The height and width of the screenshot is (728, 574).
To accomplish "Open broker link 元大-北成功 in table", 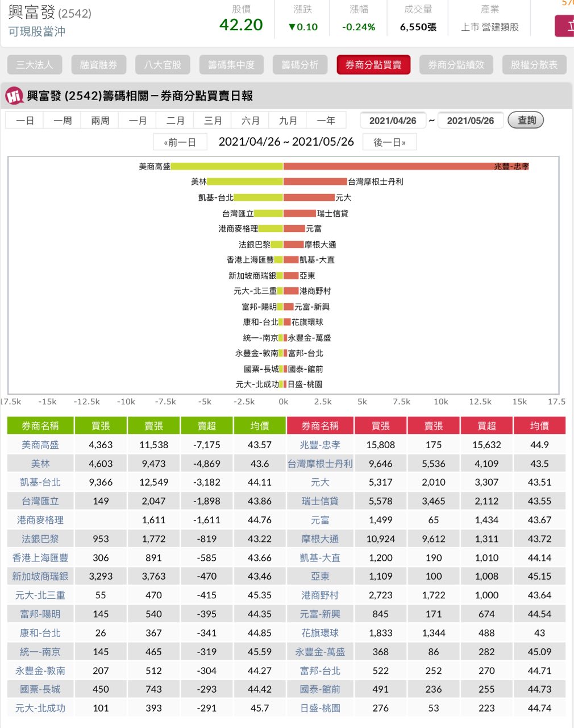I will [40, 708].
